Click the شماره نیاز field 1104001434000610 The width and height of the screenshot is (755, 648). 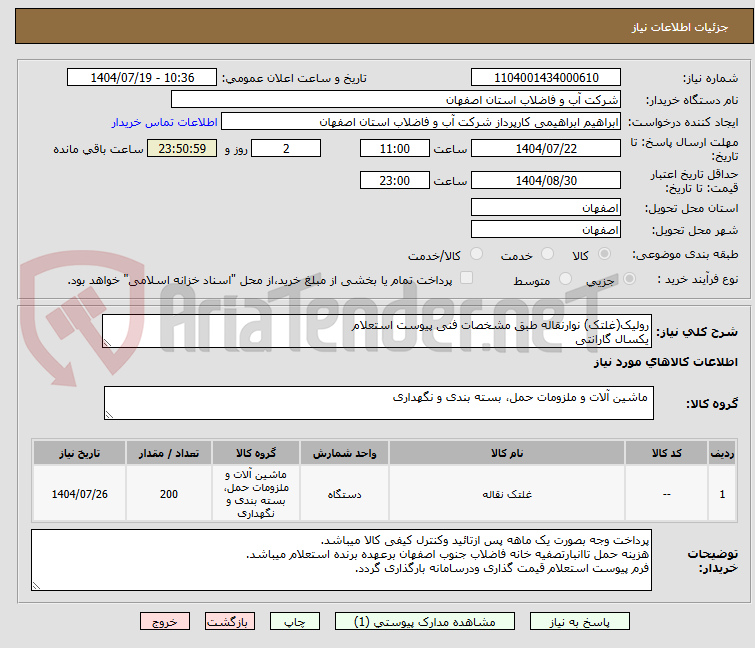point(546,78)
